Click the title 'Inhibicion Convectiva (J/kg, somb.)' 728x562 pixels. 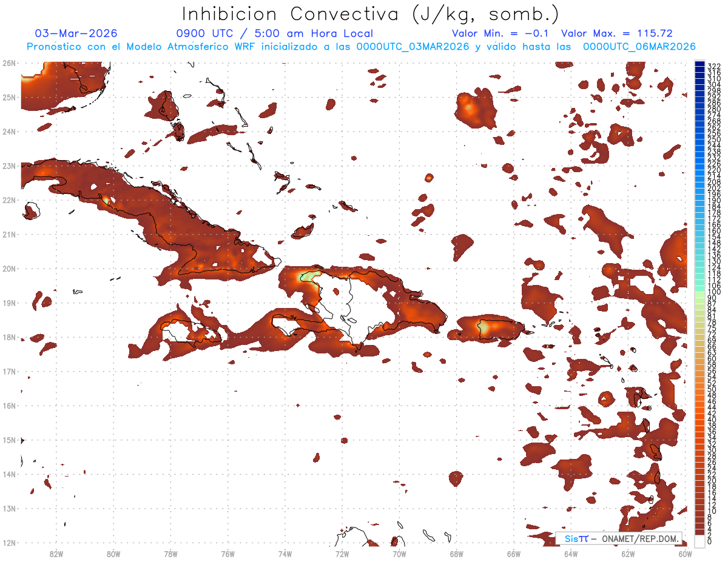coord(370,14)
